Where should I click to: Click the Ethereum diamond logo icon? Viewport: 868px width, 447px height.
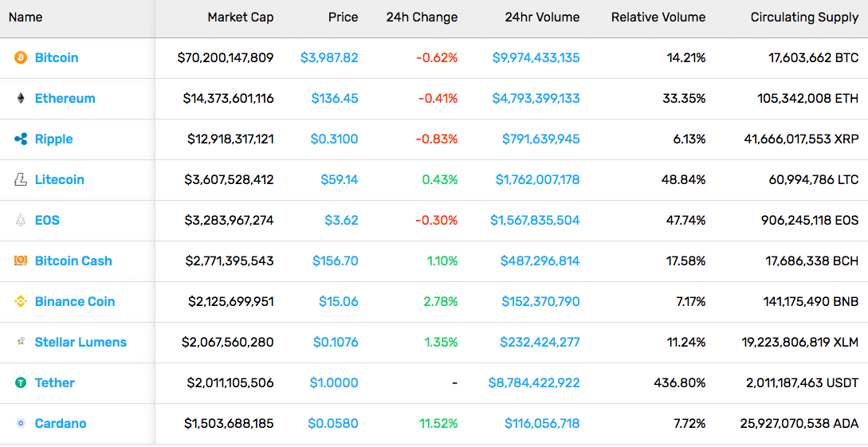click(21, 99)
